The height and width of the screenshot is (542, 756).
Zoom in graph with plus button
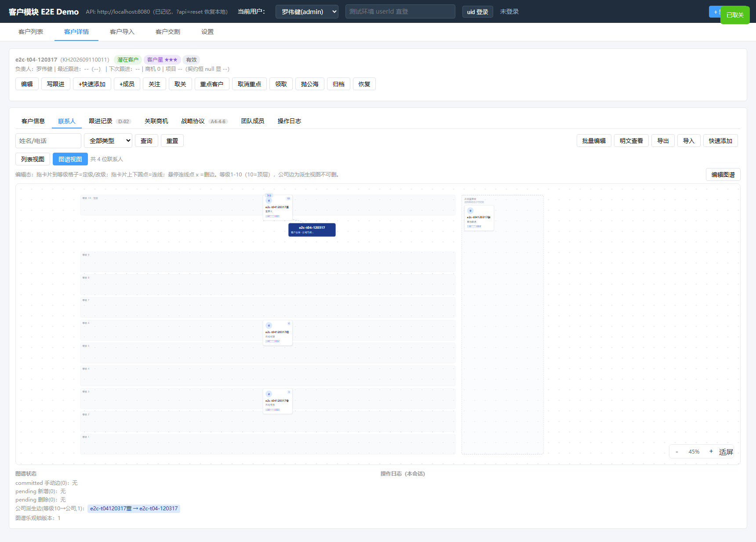point(711,451)
